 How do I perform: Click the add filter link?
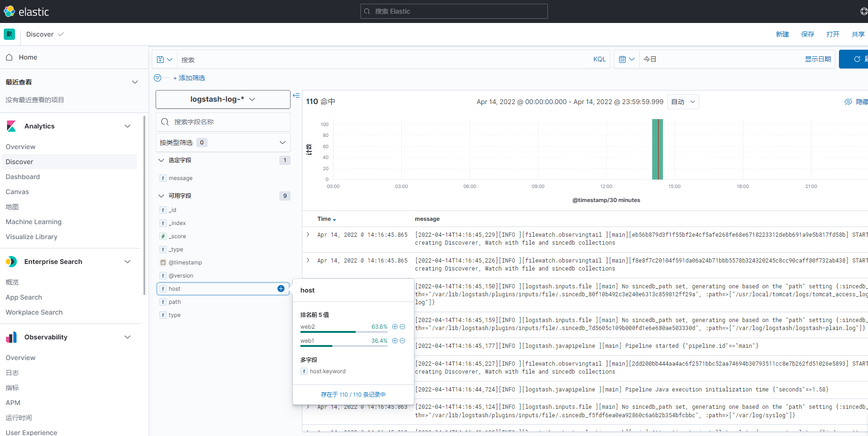coord(189,78)
